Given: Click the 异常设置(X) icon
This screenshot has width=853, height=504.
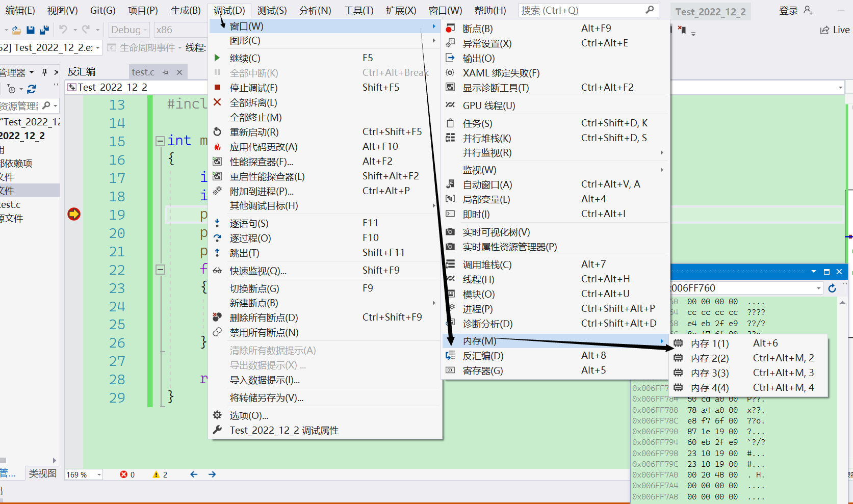Looking at the screenshot, I should coord(450,43).
